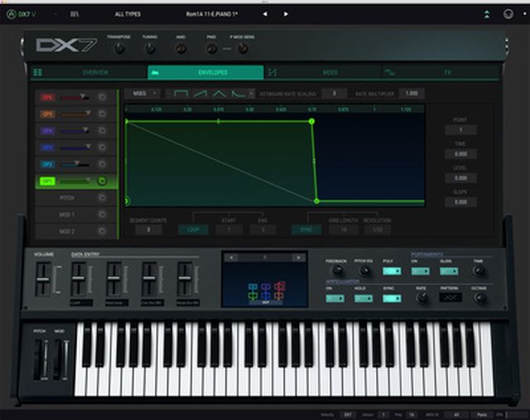
Task: Select the OP1 operator row
Action: coord(75,181)
